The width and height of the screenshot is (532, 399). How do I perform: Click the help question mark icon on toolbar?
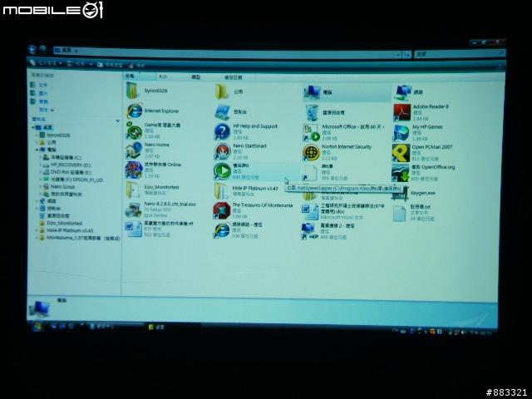500,66
